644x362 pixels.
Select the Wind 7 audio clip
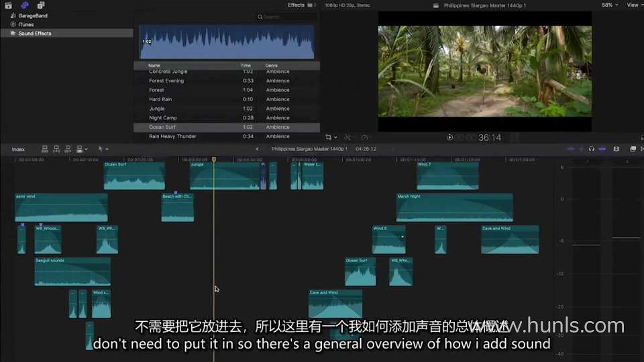[447, 176]
